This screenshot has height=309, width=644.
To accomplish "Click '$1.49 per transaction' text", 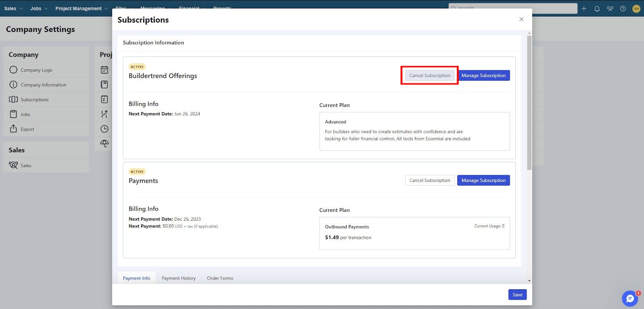I will click(x=348, y=238).
